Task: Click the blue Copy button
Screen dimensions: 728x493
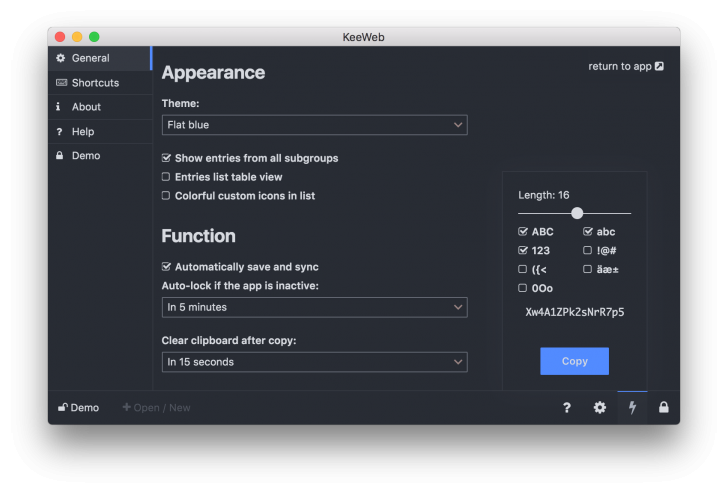Action: 574,361
